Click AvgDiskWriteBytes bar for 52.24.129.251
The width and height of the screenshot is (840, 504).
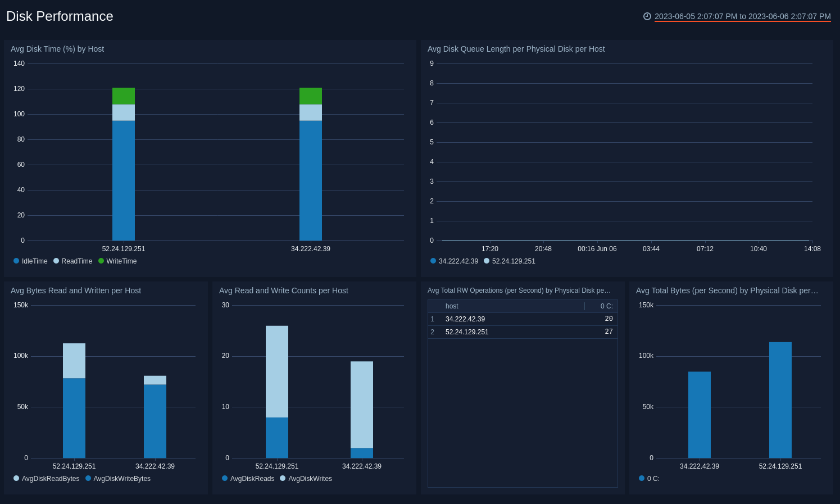[74, 418]
